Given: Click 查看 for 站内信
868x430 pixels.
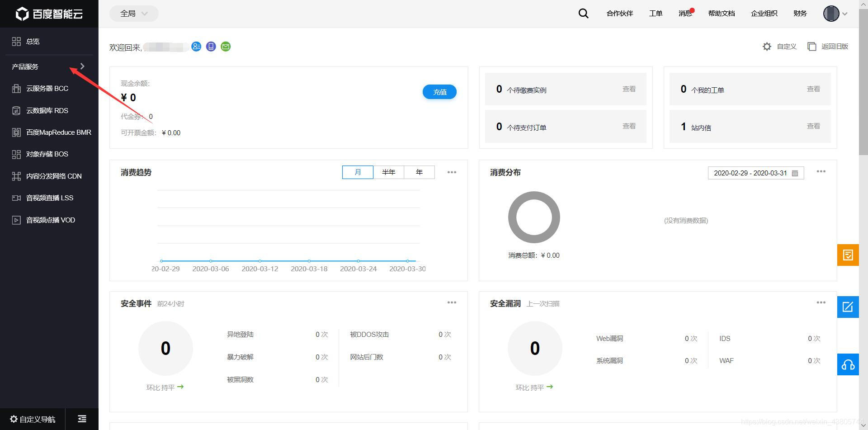Looking at the screenshot, I should tap(813, 126).
